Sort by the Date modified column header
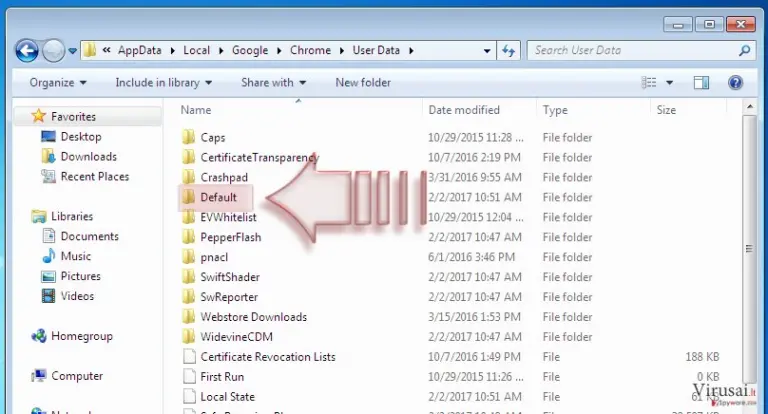The width and height of the screenshot is (768, 414). pos(464,110)
